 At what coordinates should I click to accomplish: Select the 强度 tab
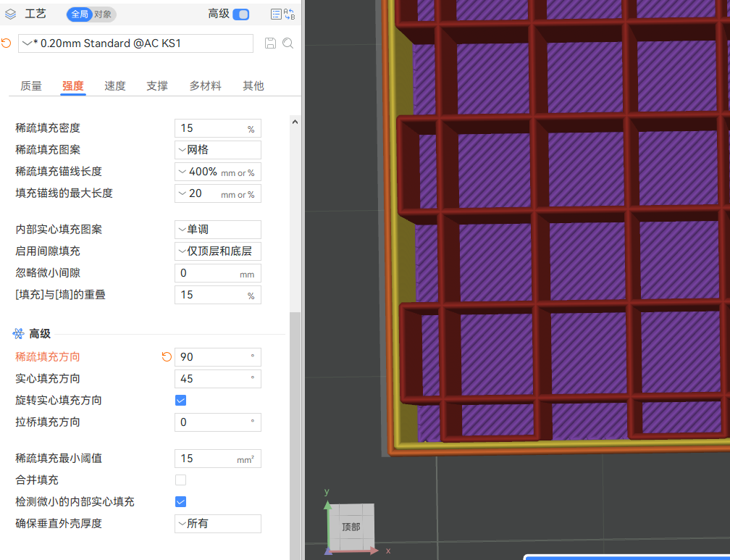73,85
